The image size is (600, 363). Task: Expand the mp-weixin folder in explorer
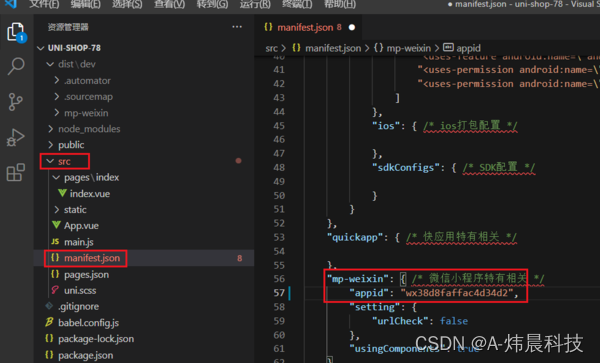(57, 112)
